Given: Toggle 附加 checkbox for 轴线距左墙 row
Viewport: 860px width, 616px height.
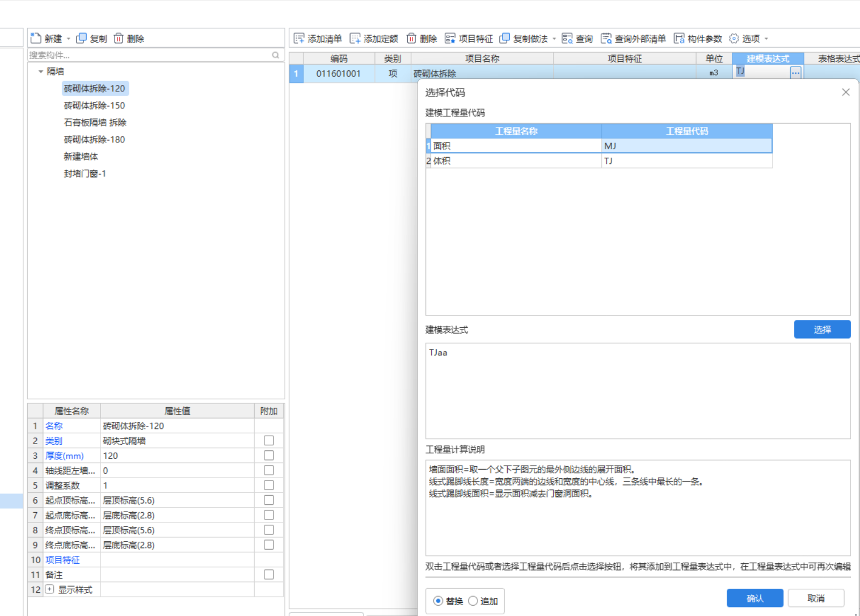Looking at the screenshot, I should tap(269, 470).
